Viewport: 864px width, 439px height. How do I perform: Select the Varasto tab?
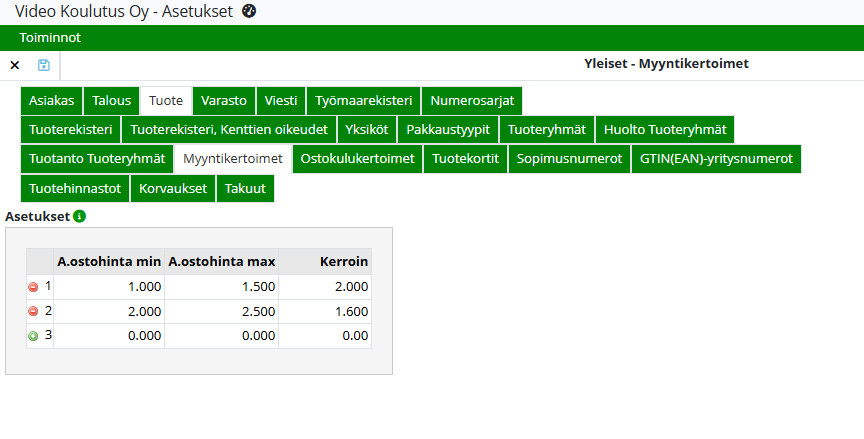[x=224, y=101]
